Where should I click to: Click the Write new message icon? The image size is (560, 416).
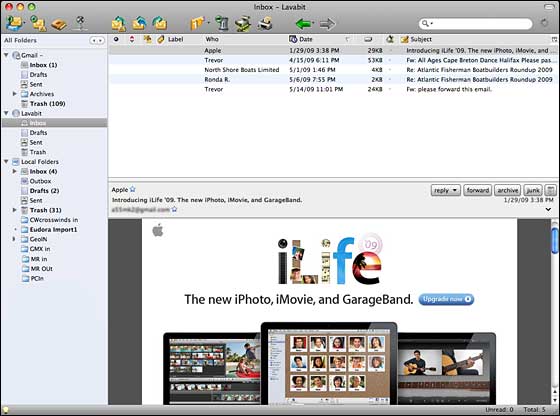pyautogui.click(x=38, y=24)
